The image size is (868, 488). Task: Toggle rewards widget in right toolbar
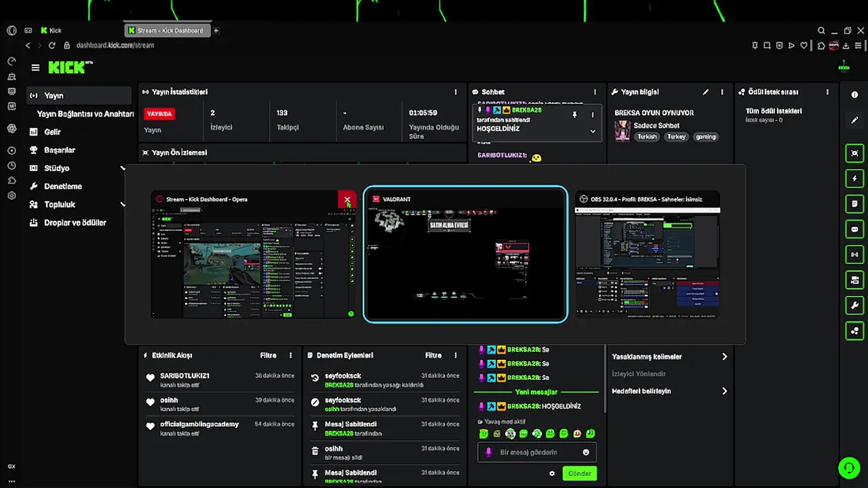(854, 331)
